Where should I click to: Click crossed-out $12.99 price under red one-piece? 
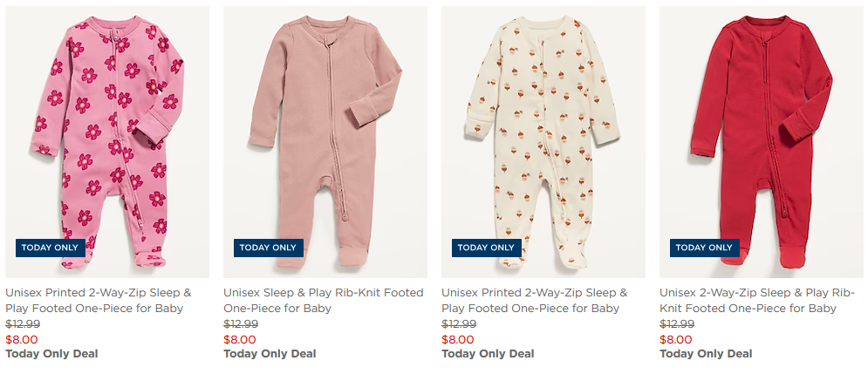point(677,324)
